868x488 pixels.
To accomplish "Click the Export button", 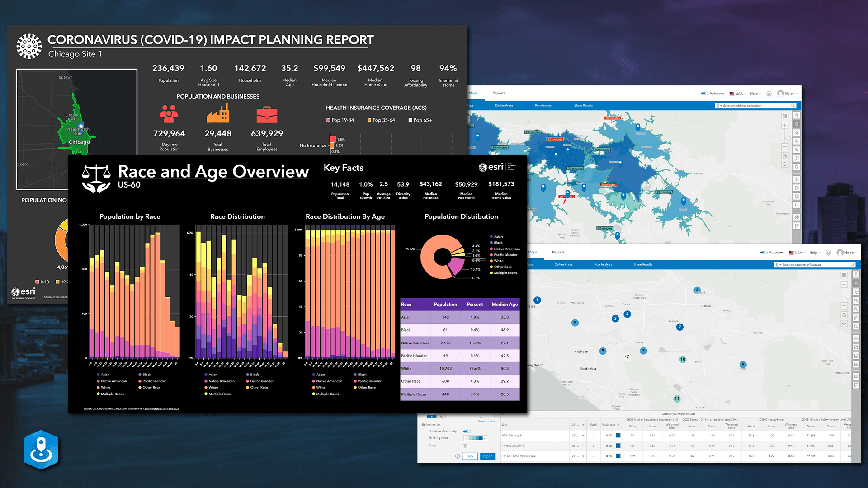I will pyautogui.click(x=488, y=456).
